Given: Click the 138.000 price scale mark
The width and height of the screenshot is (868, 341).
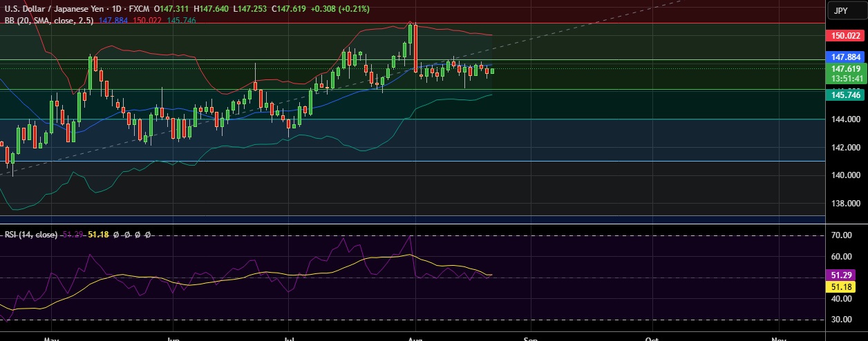Looking at the screenshot, I should click(846, 204).
